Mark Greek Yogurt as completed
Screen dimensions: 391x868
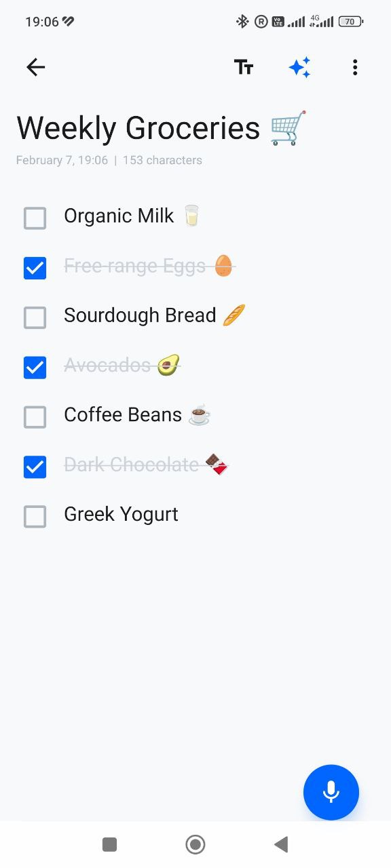(35, 516)
